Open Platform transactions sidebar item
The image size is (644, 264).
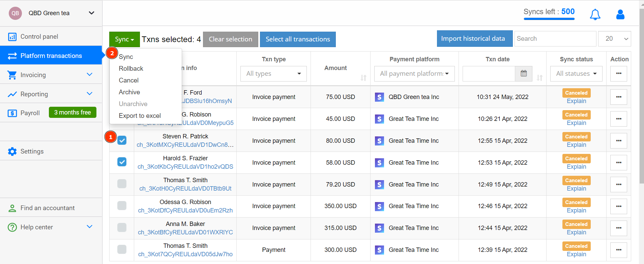(x=51, y=56)
